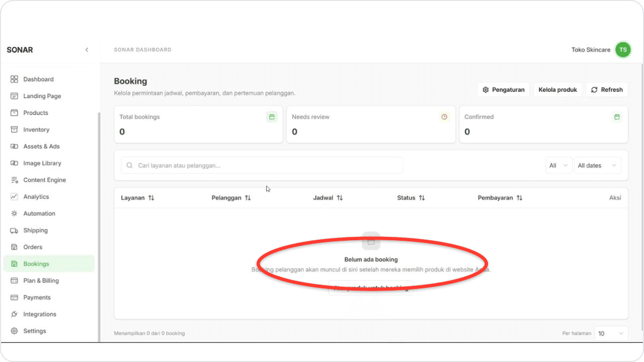644x362 pixels.
Task: Click the Inventory archive icon
Action: [14, 130]
